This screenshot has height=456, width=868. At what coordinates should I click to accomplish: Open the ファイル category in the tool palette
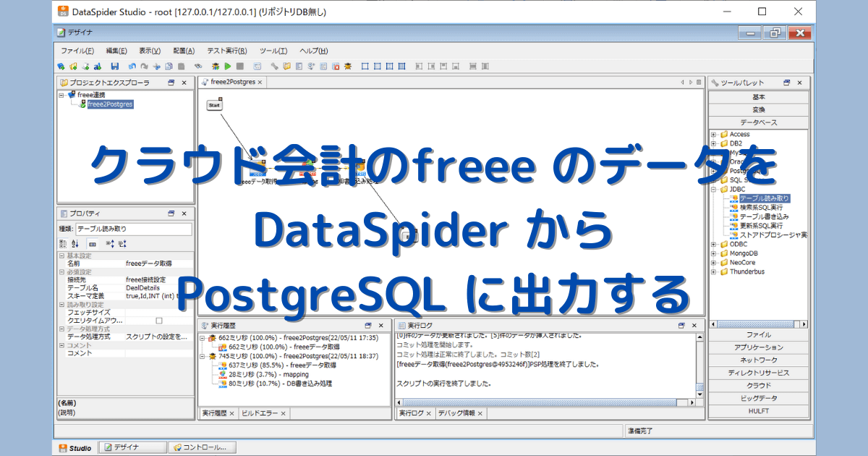click(758, 335)
